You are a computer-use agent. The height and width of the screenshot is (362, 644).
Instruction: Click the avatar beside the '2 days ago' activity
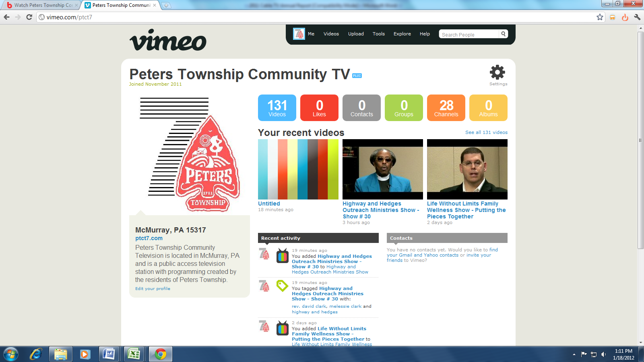(264, 326)
